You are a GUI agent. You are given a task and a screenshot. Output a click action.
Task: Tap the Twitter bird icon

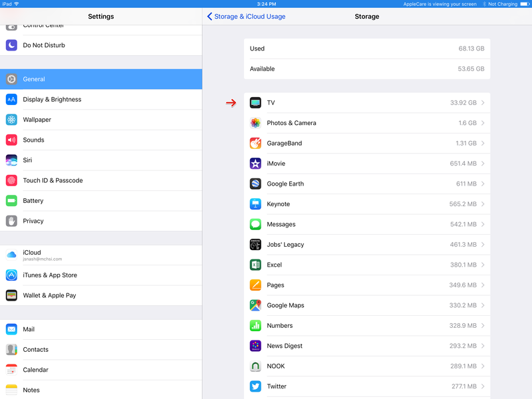click(x=255, y=386)
